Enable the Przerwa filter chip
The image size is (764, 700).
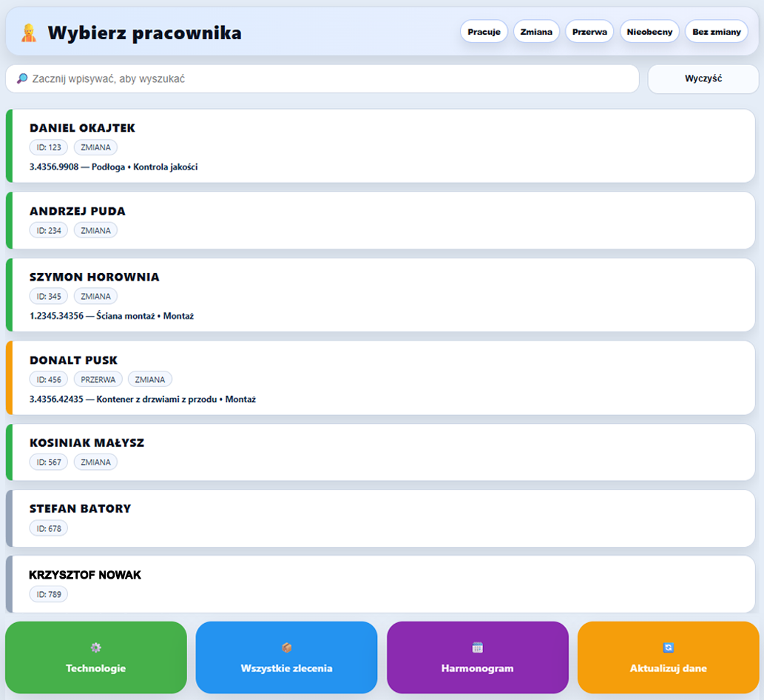tap(589, 31)
